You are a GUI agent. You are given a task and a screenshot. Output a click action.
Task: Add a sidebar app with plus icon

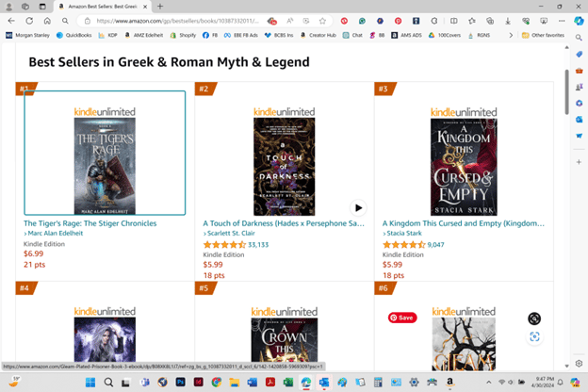coord(579,162)
